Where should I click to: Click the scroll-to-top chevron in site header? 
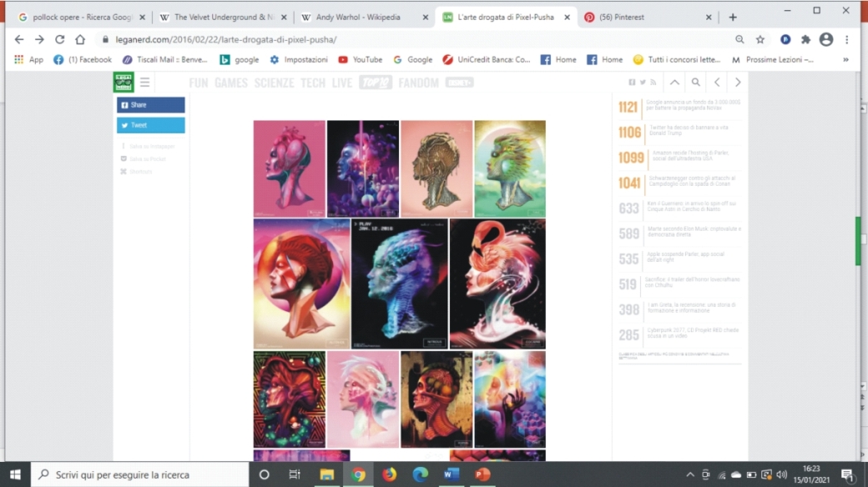674,82
